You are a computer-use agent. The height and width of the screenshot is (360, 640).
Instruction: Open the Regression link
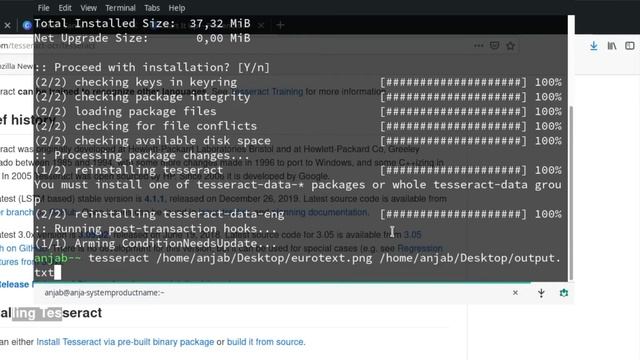(x=420, y=248)
